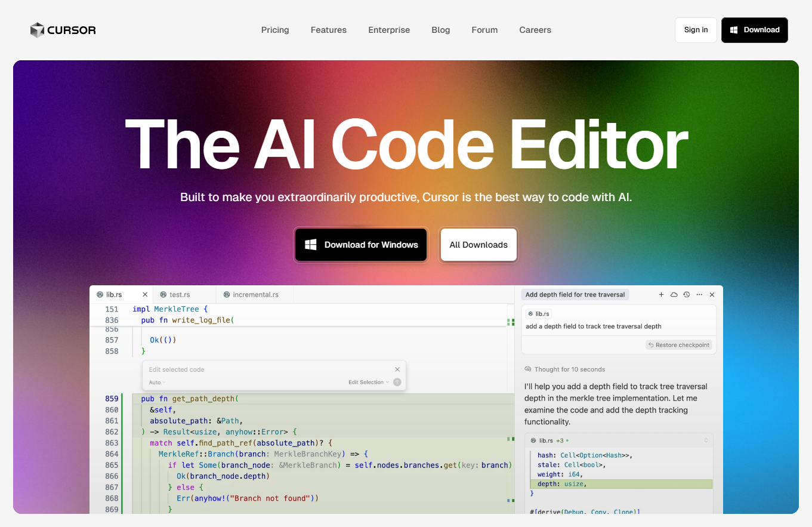Open the Pricing page

(275, 30)
